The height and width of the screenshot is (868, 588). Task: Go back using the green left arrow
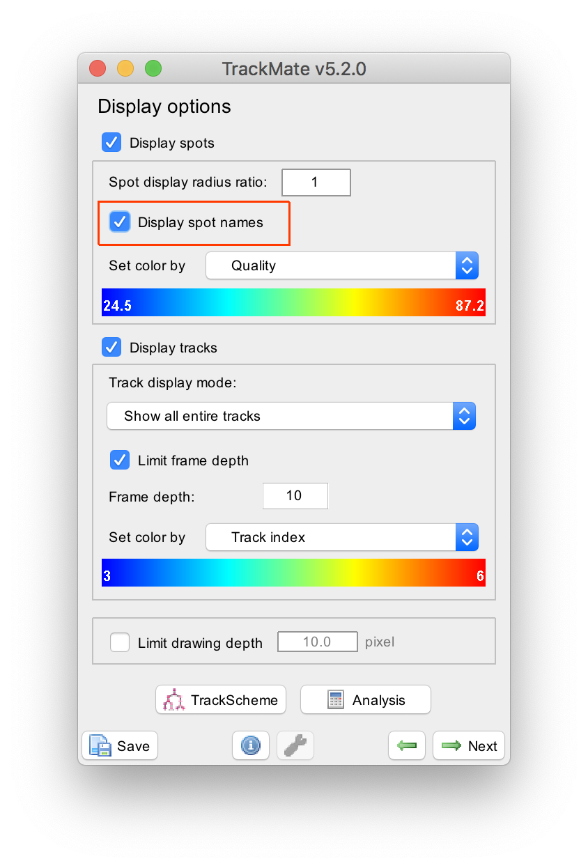coord(407,745)
